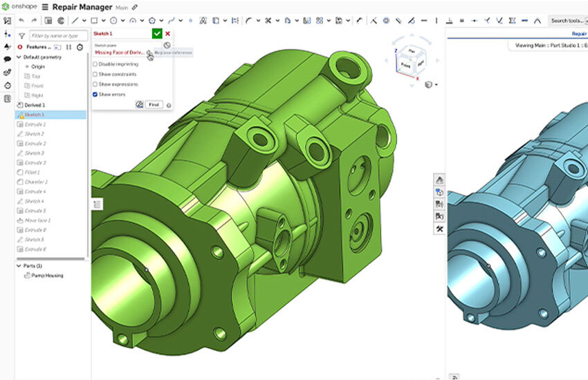The height and width of the screenshot is (380, 588).
Task: Open the Rectangle tool dropdown arrow
Action: pyautogui.click(x=104, y=21)
